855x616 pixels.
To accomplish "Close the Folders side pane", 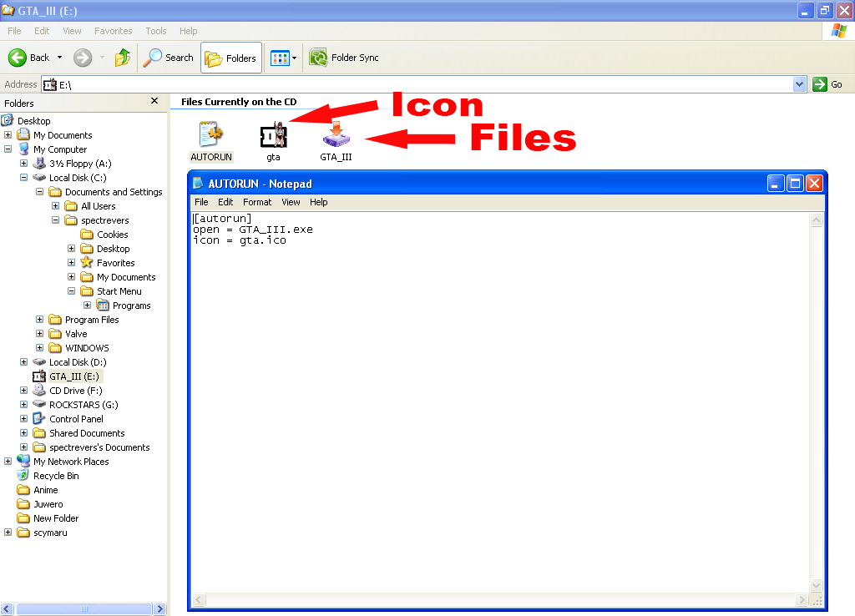I will pyautogui.click(x=154, y=101).
